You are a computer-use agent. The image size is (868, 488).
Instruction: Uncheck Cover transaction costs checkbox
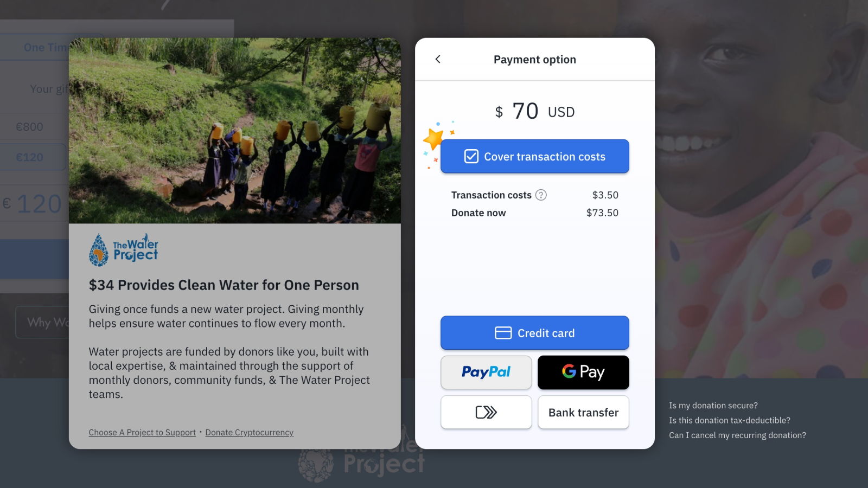[x=471, y=157]
